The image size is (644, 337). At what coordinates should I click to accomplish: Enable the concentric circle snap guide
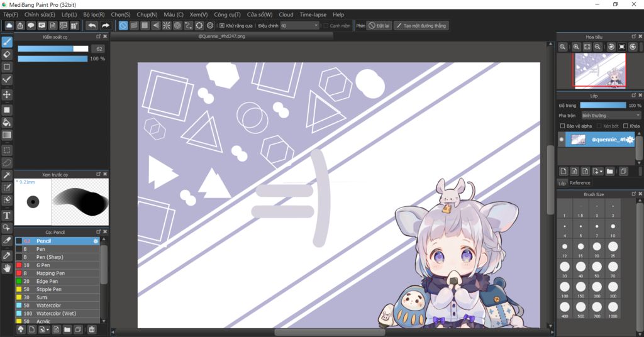(x=177, y=25)
